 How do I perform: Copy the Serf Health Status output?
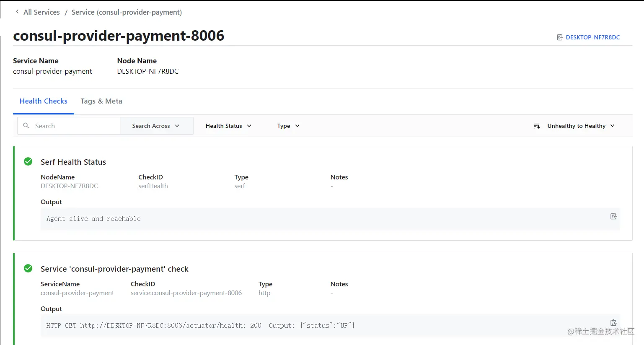[x=613, y=216]
